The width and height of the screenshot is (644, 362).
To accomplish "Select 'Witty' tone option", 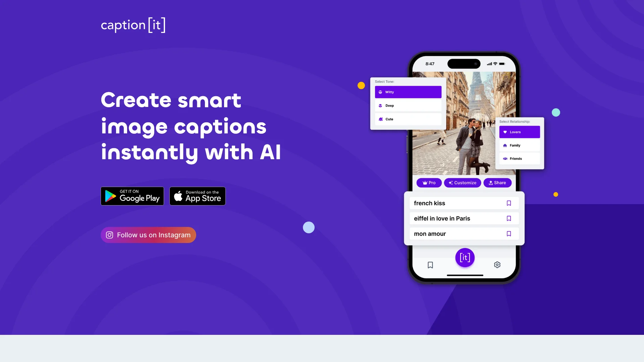I will (x=408, y=92).
